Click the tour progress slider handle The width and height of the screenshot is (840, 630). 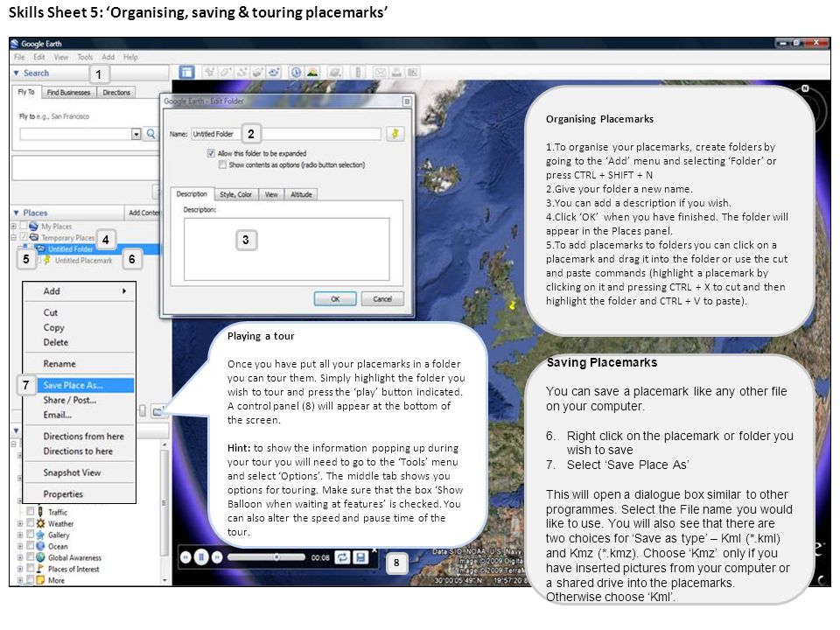coord(276,557)
